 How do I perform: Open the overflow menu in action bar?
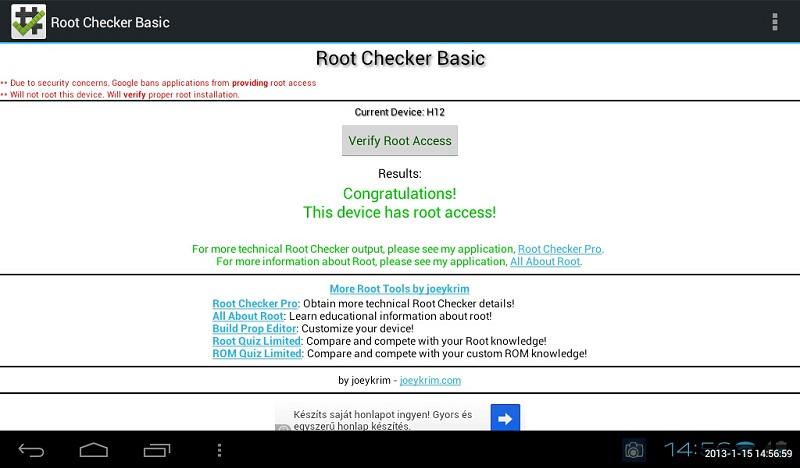[774, 22]
